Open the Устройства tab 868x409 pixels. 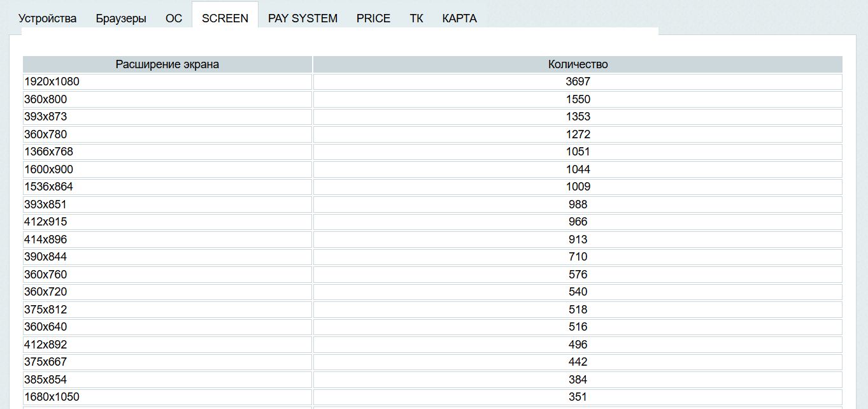(48, 18)
